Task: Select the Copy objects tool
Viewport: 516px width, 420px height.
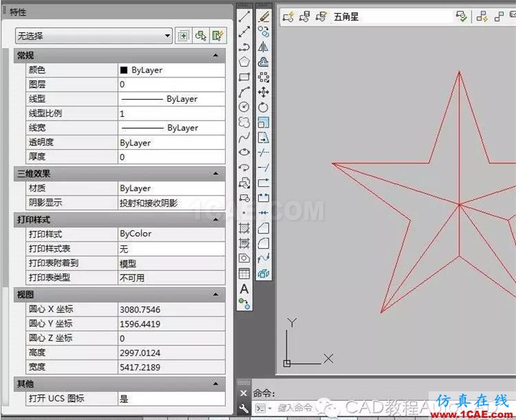Action: (264, 32)
